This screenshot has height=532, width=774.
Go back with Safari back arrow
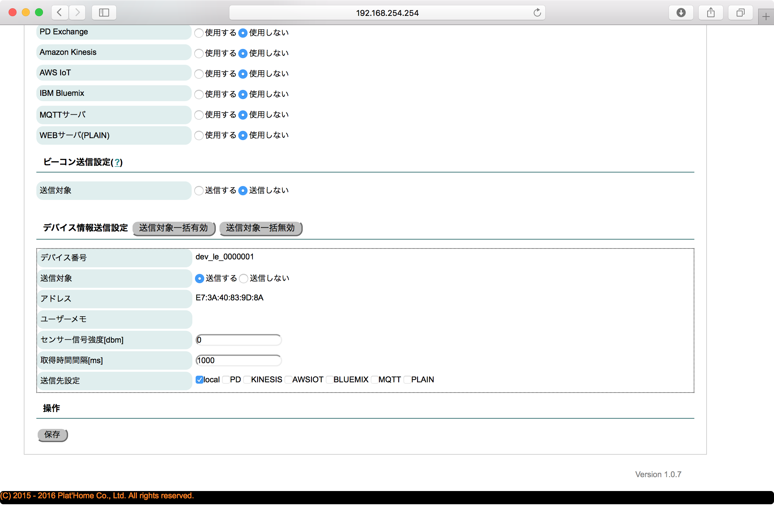(60, 13)
